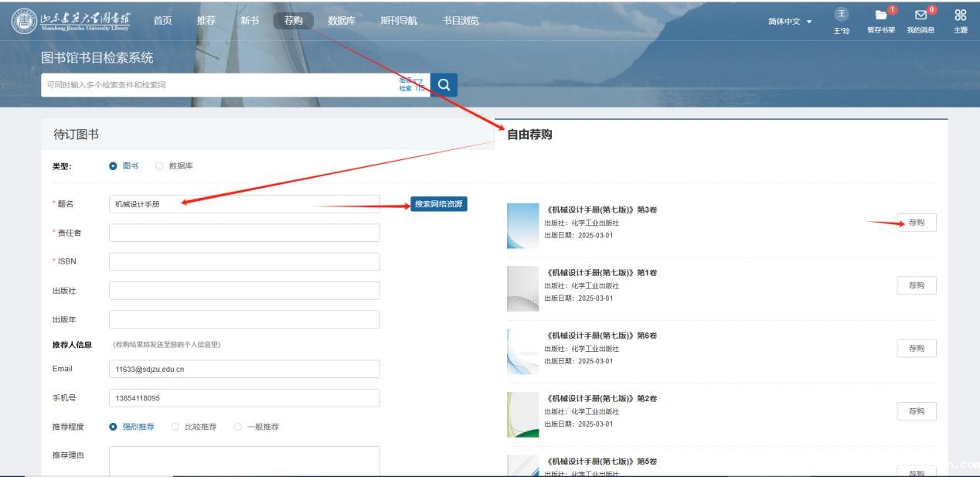This screenshot has width=980, height=477.
Task: Select the 图书 type radio button
Action: (x=114, y=166)
